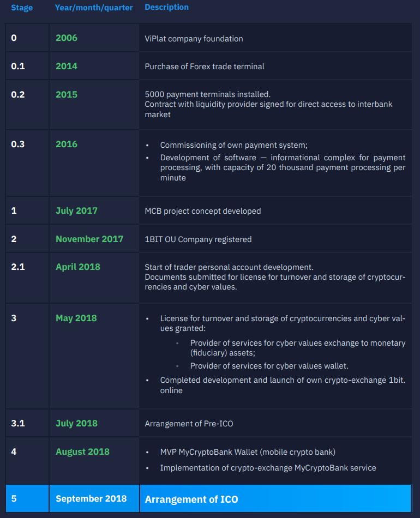Select the 2006 year cell
420x518 pixels.
[x=67, y=38]
